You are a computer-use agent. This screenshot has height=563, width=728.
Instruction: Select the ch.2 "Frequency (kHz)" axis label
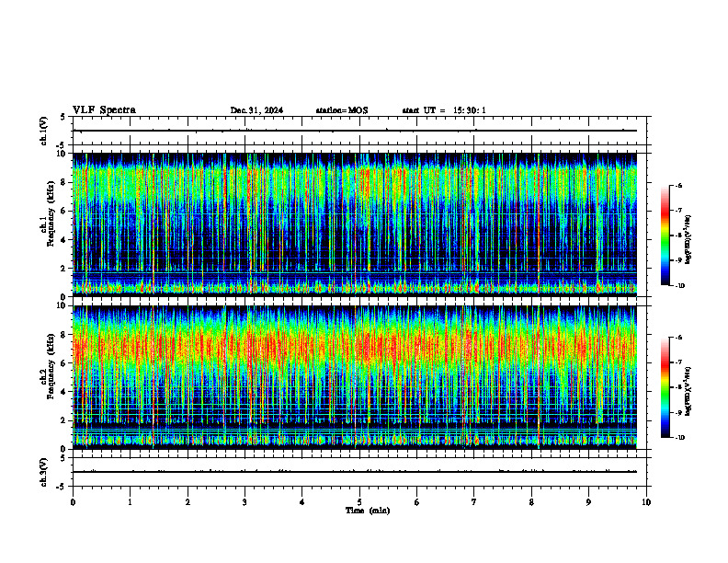[50, 365]
